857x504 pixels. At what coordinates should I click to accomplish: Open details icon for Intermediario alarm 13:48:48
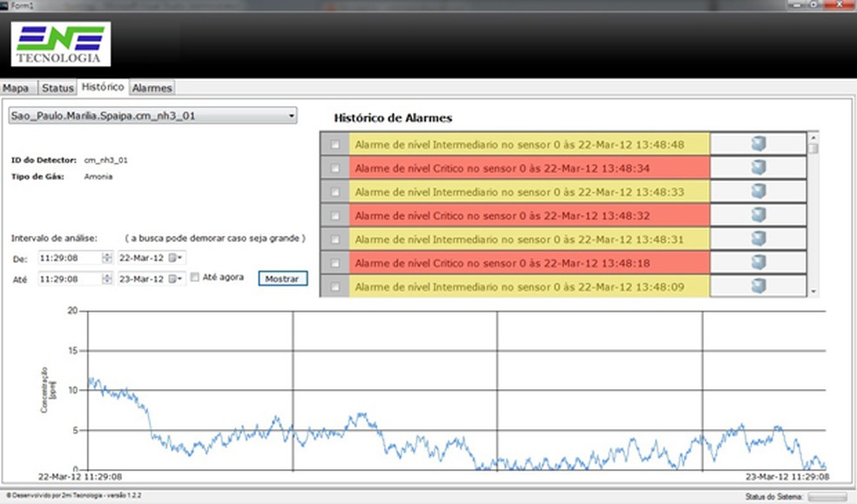coord(758,144)
